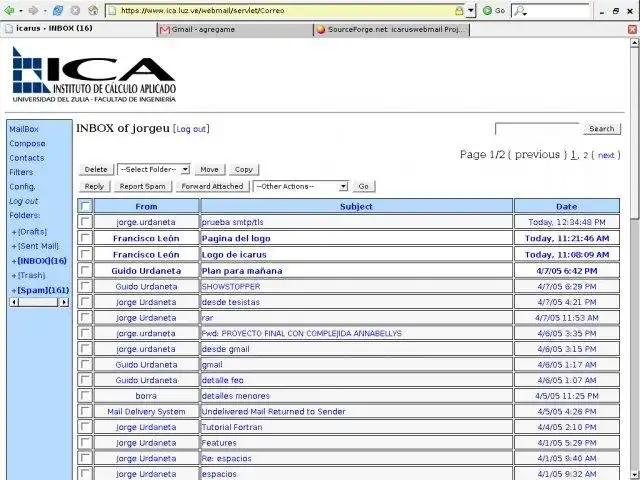640x480 pixels.
Task: Click the ICA institute logo
Action: 94,74
